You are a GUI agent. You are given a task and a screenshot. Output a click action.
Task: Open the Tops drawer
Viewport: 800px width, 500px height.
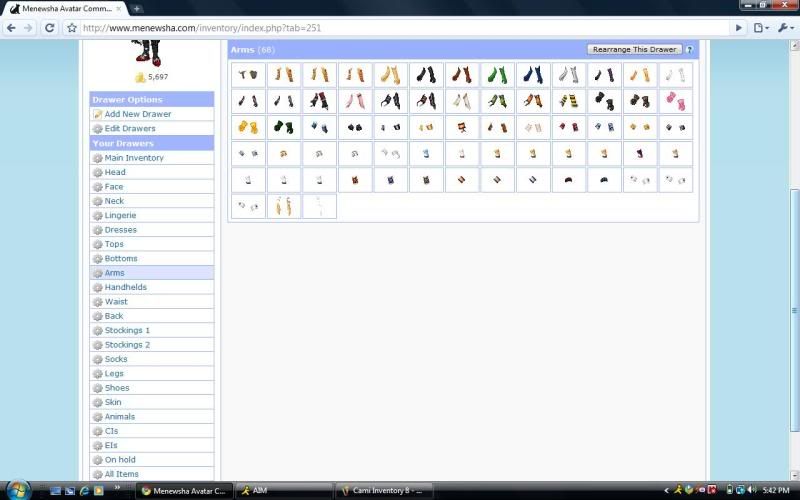(114, 244)
